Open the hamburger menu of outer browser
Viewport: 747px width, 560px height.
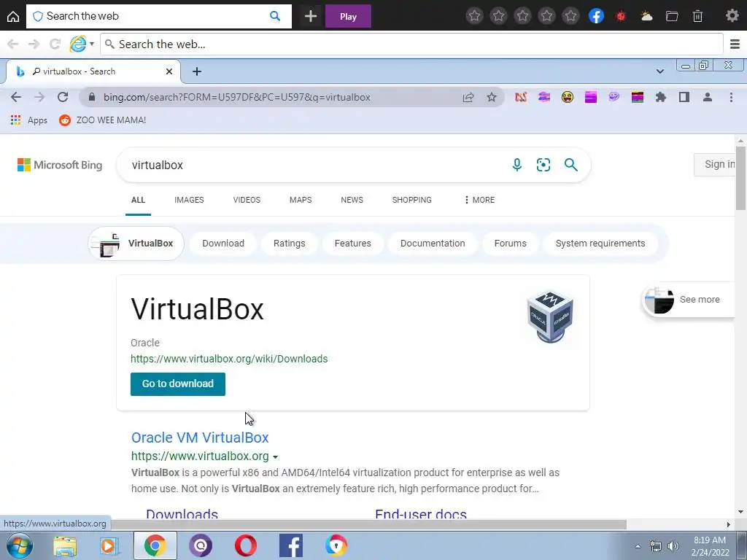pos(735,44)
